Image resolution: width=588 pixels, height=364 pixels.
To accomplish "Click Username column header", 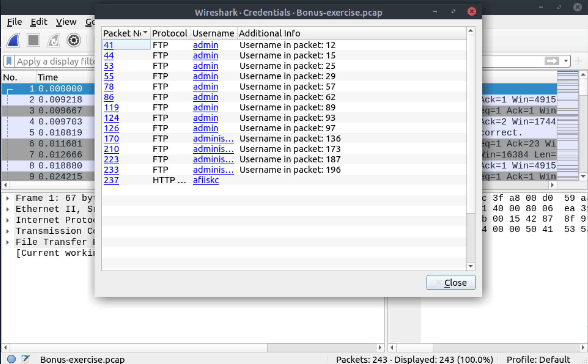I will (214, 33).
